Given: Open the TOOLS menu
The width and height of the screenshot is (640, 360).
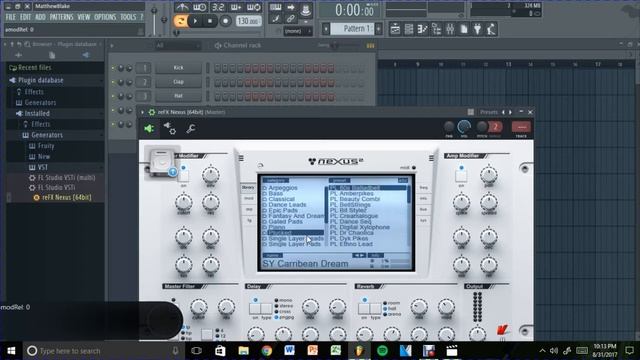Looking at the screenshot, I should [128, 17].
